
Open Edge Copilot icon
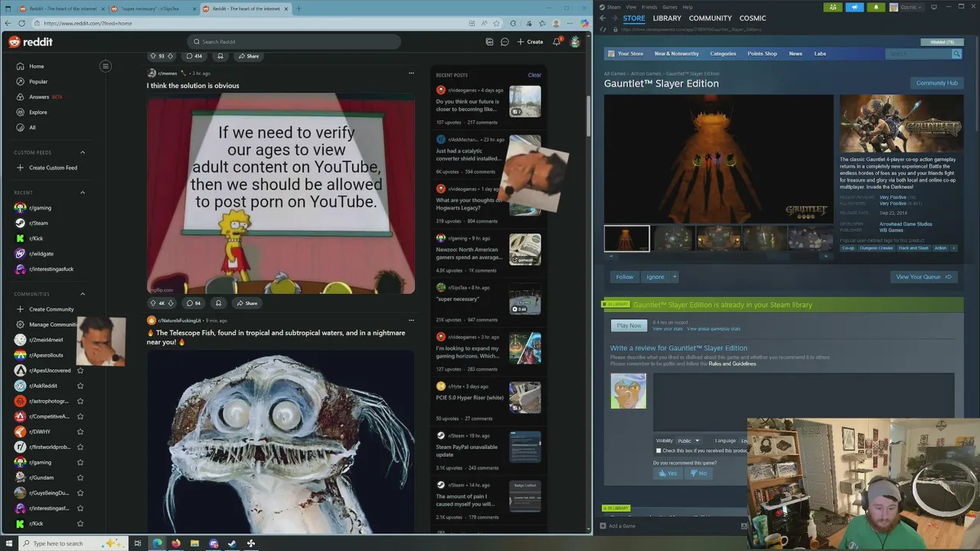point(584,23)
